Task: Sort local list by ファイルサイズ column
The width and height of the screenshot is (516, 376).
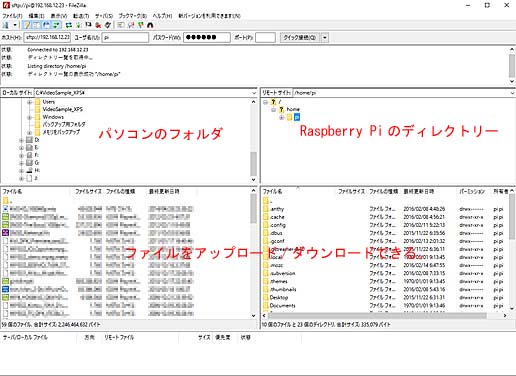Action: pyautogui.click(x=88, y=191)
